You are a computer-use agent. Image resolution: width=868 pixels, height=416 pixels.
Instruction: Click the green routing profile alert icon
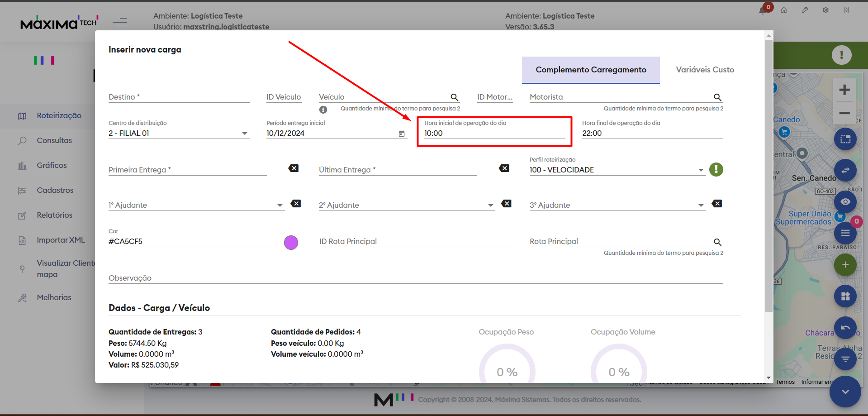click(x=716, y=170)
